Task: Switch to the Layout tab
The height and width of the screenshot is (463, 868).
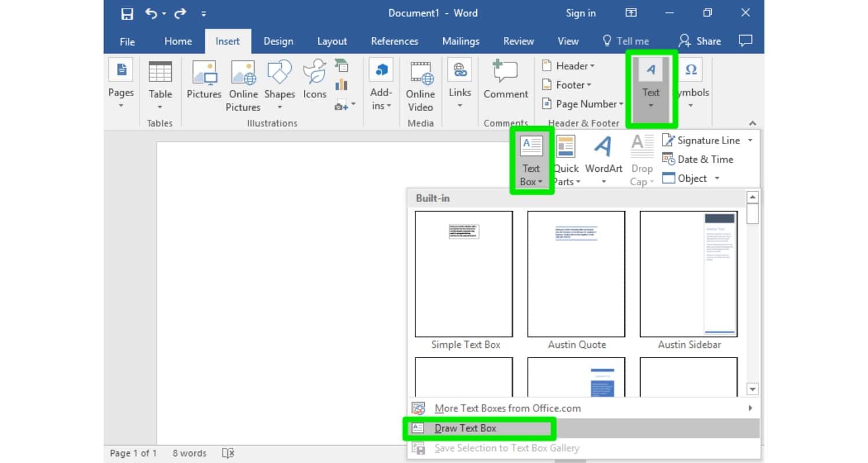Action: [x=332, y=41]
